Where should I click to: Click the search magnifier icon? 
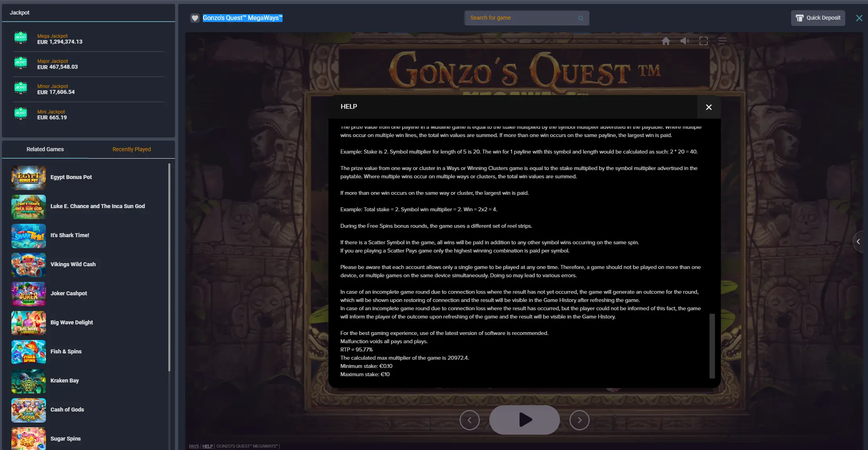tap(581, 18)
